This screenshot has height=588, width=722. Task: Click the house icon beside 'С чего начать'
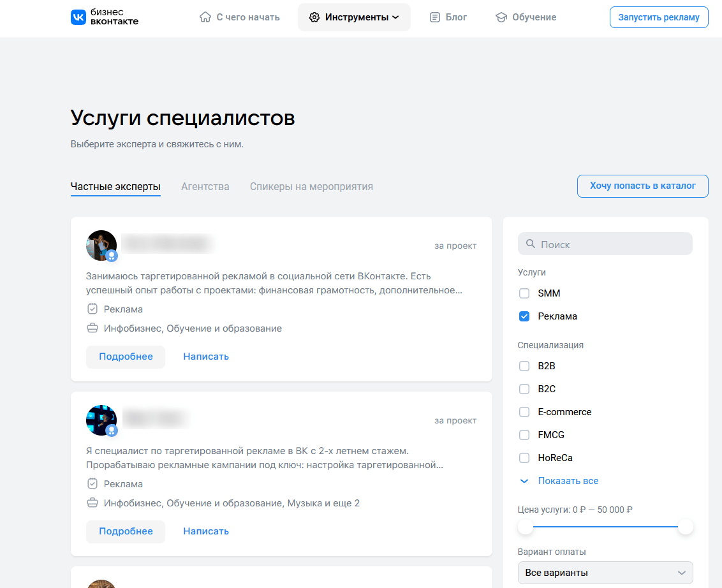coord(205,17)
